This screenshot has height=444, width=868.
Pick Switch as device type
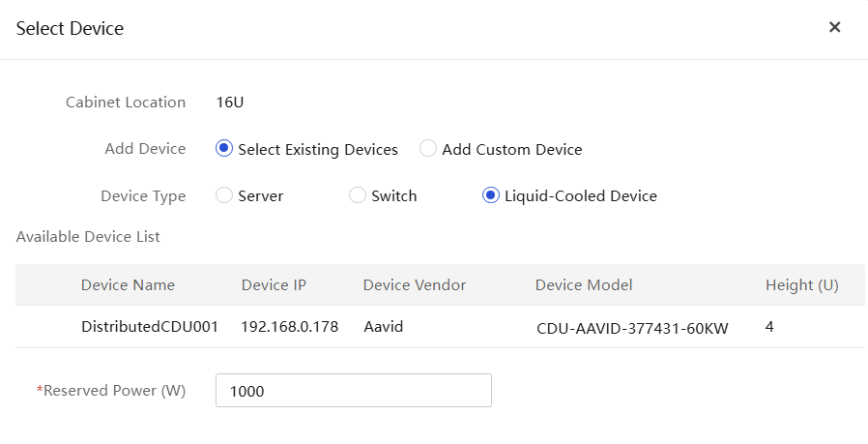click(357, 195)
